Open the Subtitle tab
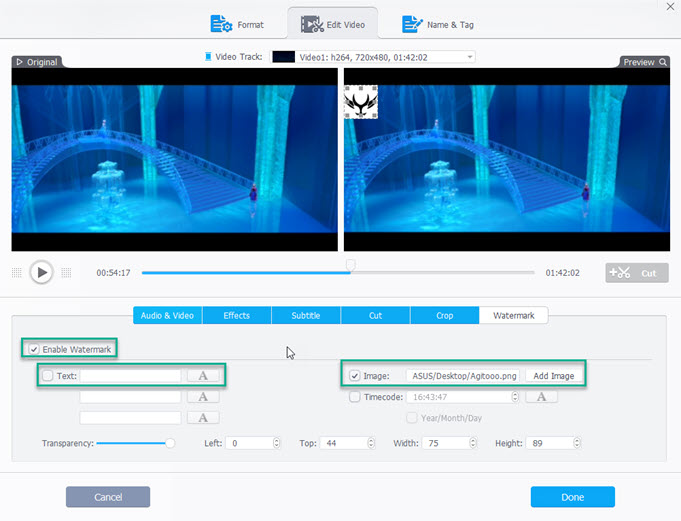 click(x=306, y=315)
